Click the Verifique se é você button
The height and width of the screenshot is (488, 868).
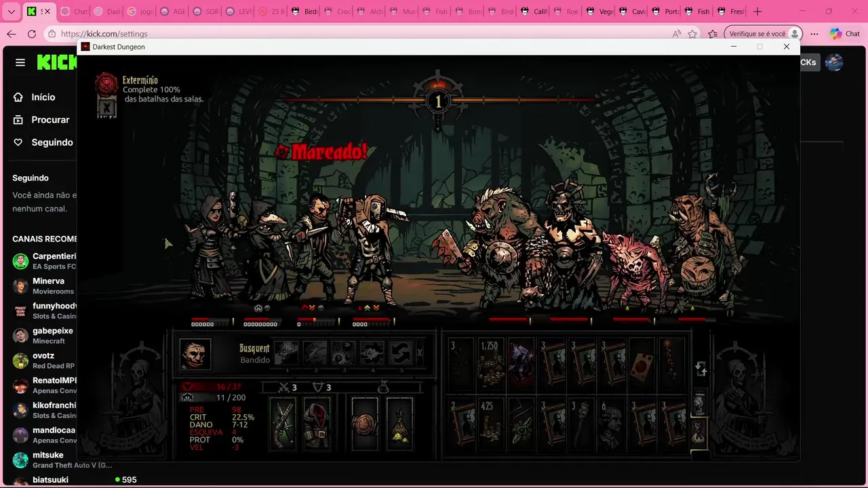[763, 34]
